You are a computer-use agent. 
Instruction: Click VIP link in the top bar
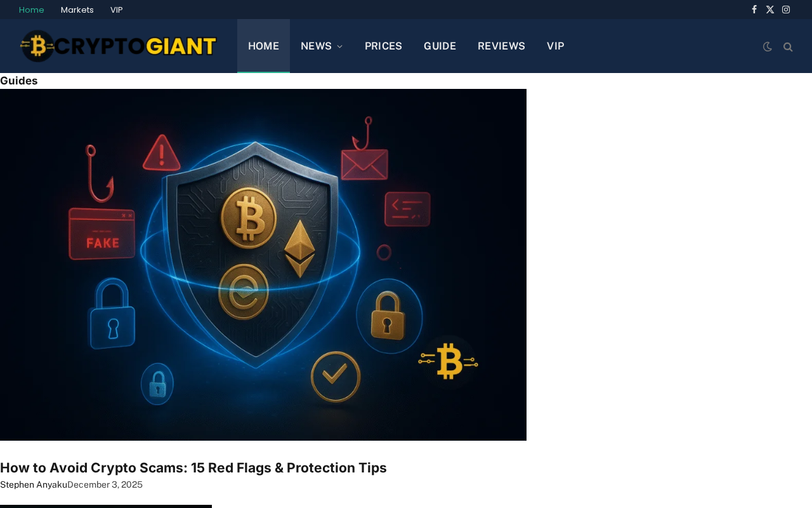pos(117,10)
